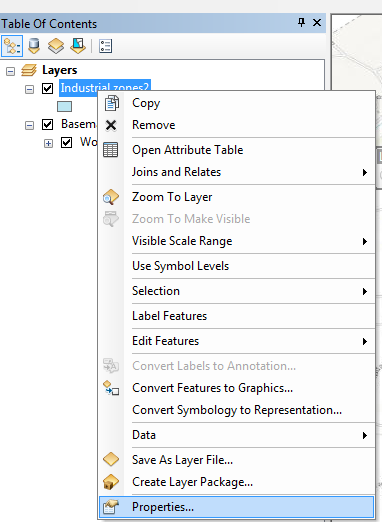Toggle the Basemap layer checkbox
Viewport: 382px width, 522px height.
(47, 125)
